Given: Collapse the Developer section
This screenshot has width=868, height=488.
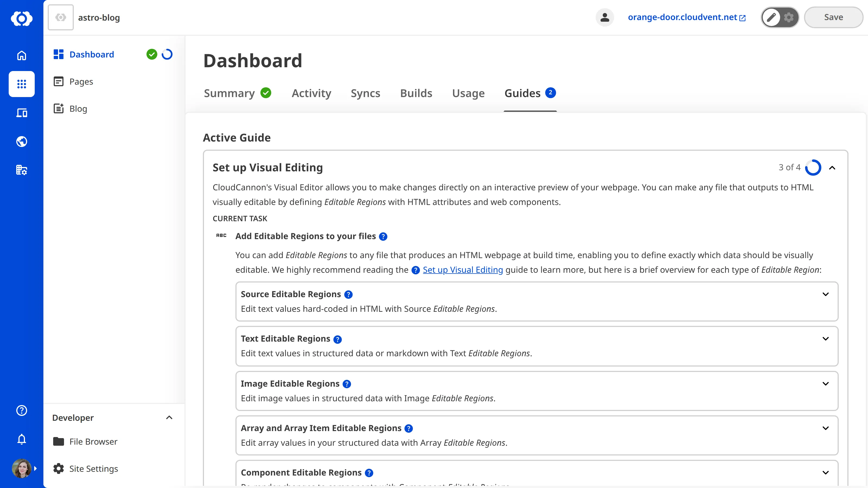Looking at the screenshot, I should click(x=169, y=418).
